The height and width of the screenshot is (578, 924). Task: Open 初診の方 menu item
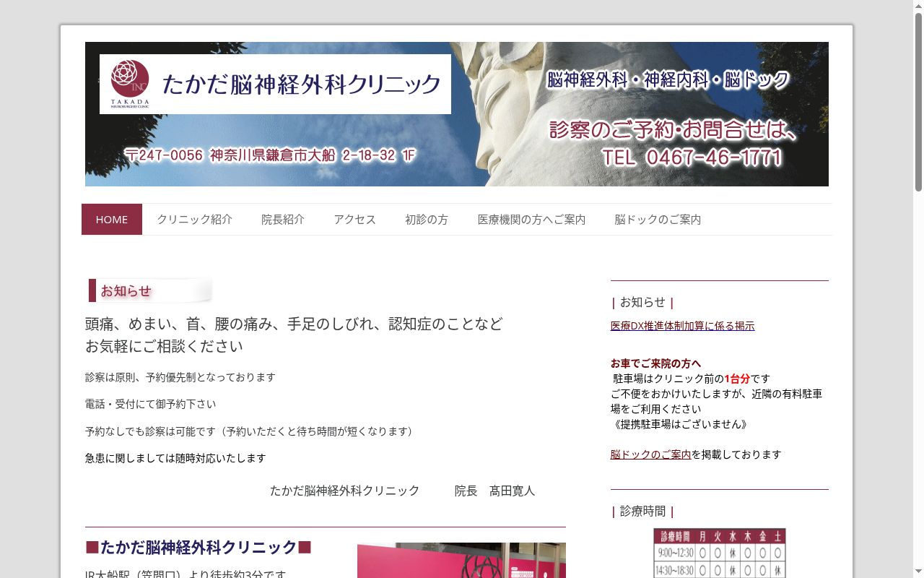427,220
